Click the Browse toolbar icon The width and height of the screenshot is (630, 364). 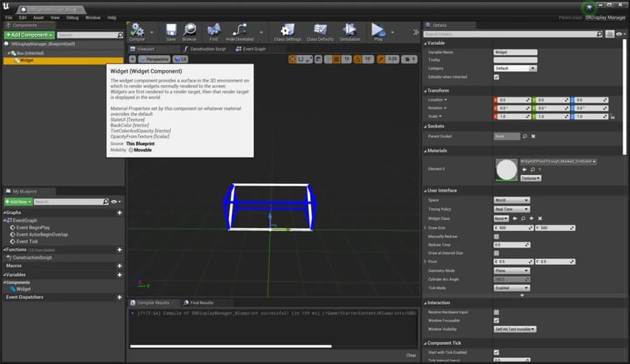pos(189,32)
